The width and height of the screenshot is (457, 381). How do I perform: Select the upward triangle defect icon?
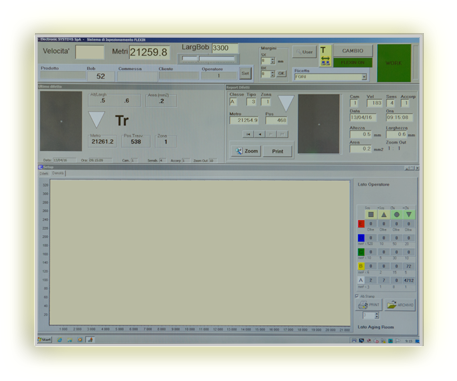pyautogui.click(x=383, y=215)
